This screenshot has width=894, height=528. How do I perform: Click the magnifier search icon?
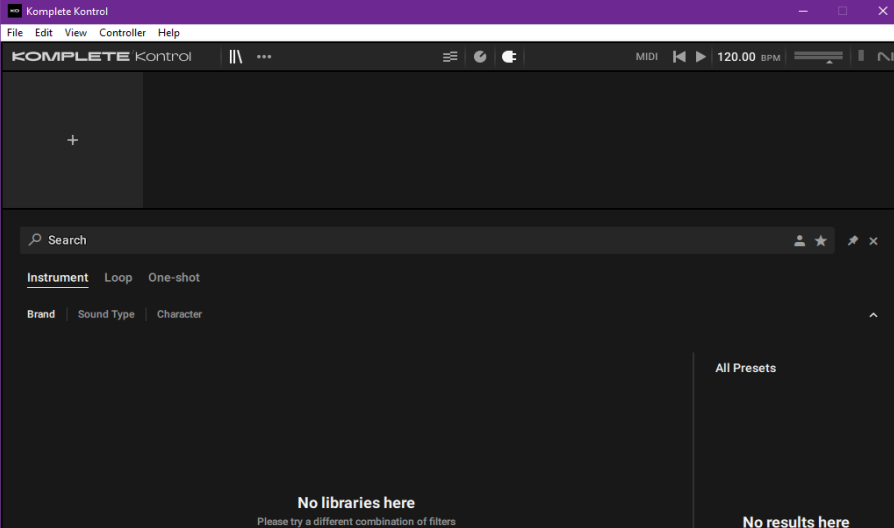pos(35,239)
